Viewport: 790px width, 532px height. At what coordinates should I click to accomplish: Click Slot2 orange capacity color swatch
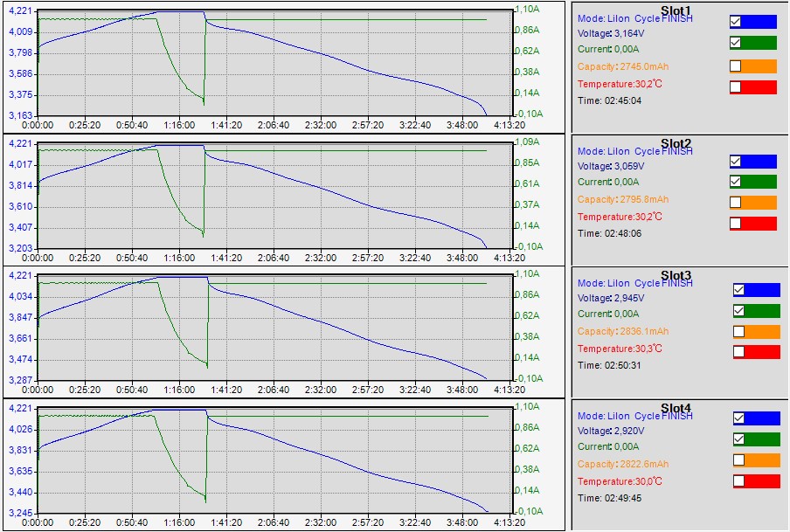tap(759, 202)
